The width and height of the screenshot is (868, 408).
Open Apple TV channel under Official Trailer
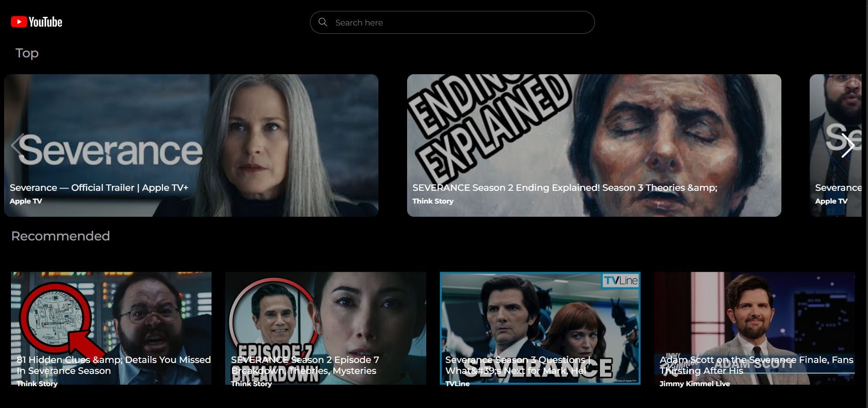[26, 201]
